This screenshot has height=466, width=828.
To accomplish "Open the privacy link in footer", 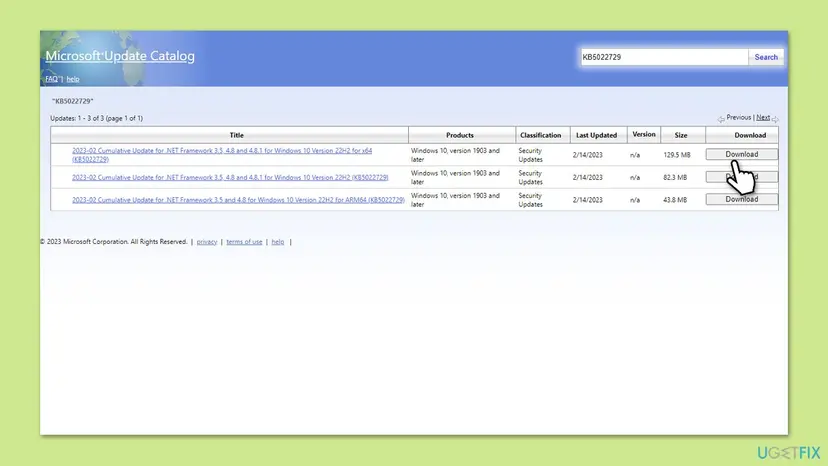I will [x=206, y=242].
